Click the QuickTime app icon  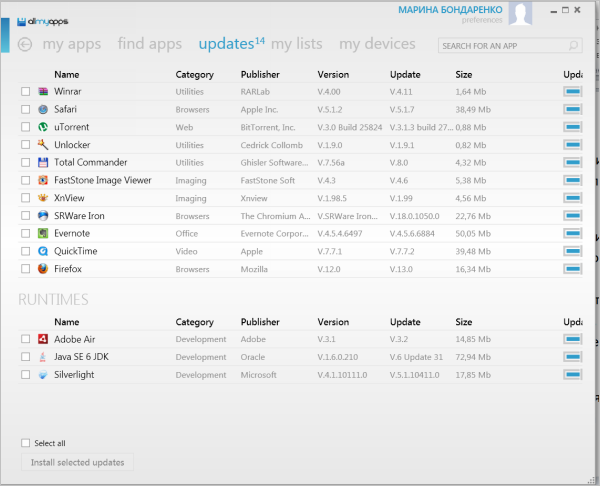pyautogui.click(x=43, y=251)
